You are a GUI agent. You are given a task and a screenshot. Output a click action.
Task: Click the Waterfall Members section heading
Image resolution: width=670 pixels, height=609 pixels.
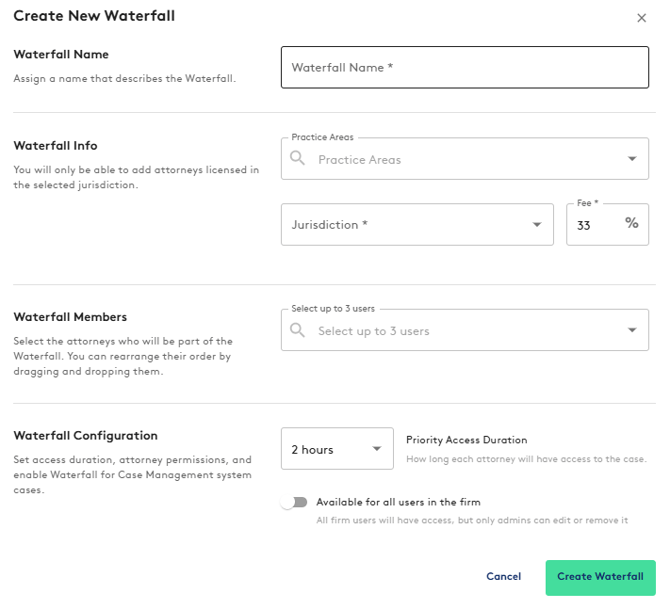tap(70, 317)
